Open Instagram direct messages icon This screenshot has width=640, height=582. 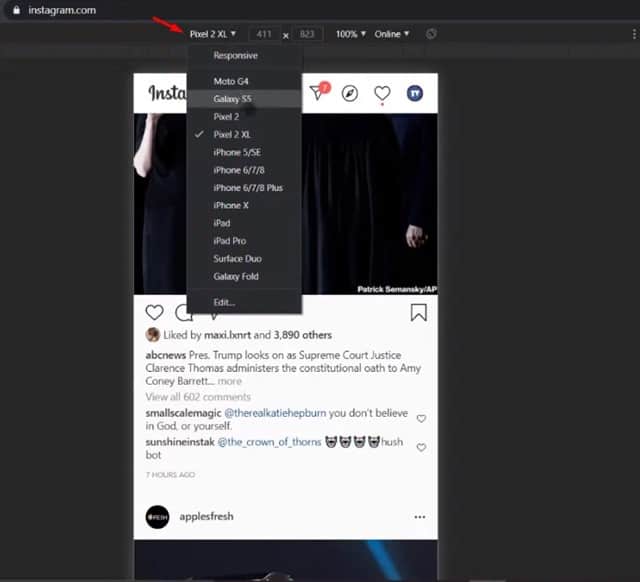tap(318, 93)
